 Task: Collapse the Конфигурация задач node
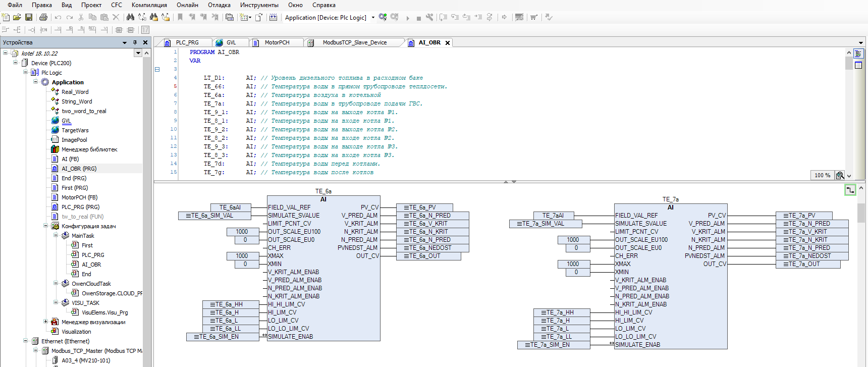click(45, 226)
